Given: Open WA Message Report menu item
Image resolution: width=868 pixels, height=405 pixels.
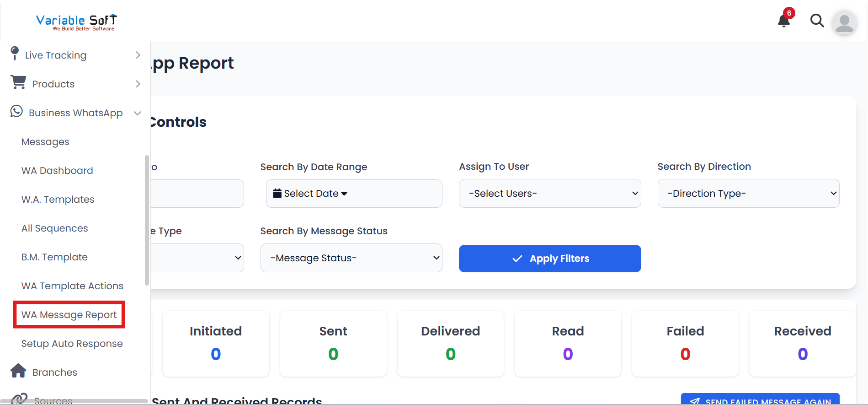Looking at the screenshot, I should point(69,315).
